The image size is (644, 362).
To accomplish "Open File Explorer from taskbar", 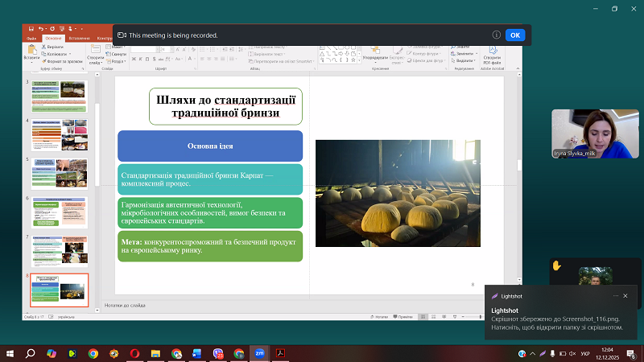I will pyautogui.click(x=155, y=353).
